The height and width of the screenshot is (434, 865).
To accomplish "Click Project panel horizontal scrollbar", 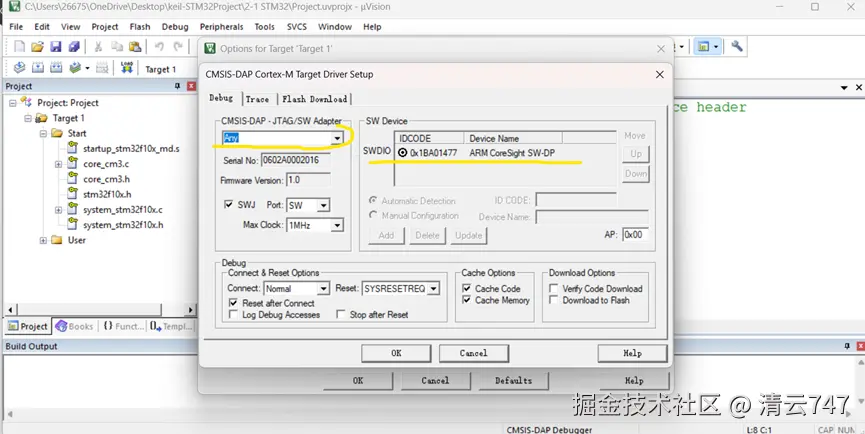I will pos(100,309).
